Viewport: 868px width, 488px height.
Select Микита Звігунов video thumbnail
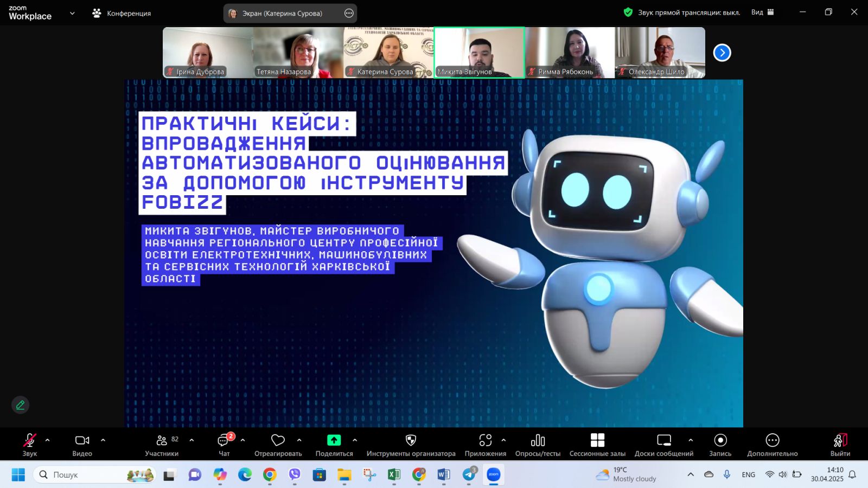pos(479,53)
